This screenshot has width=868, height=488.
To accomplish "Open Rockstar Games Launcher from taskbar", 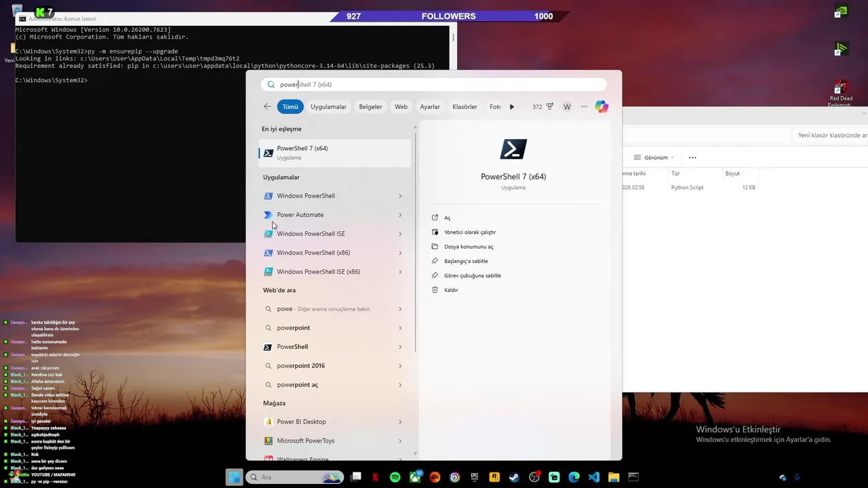I will click(x=494, y=477).
